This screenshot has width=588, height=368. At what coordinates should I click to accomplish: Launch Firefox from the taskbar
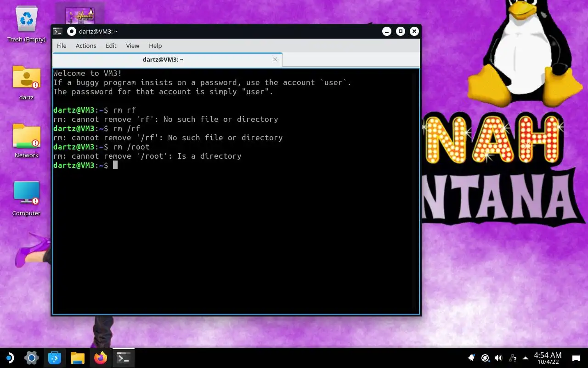tap(100, 358)
